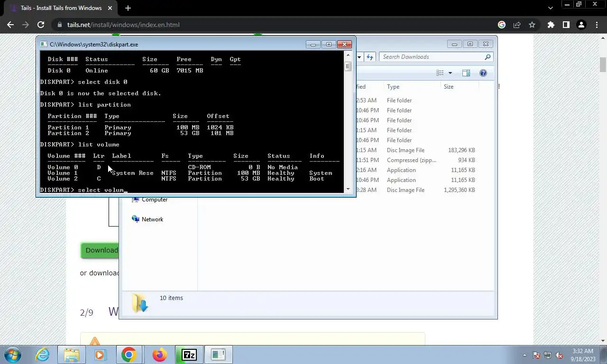This screenshot has height=364, width=607.
Task: Open network status tray icon
Action: pos(548,355)
